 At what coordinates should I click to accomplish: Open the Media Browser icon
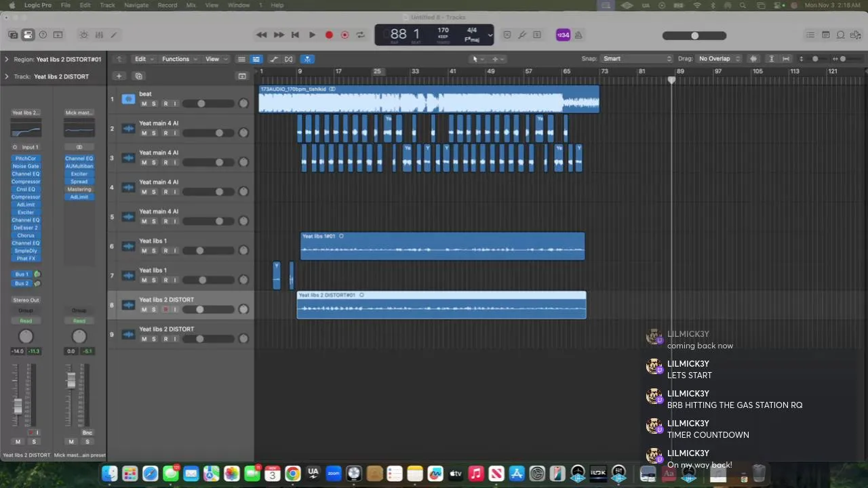[855, 35]
